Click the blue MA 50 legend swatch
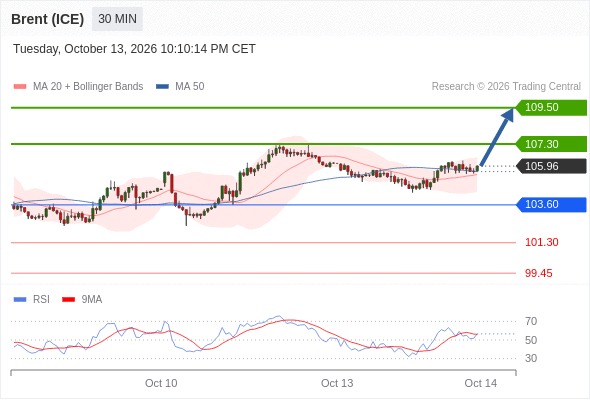The height and width of the screenshot is (400, 590). click(x=163, y=87)
